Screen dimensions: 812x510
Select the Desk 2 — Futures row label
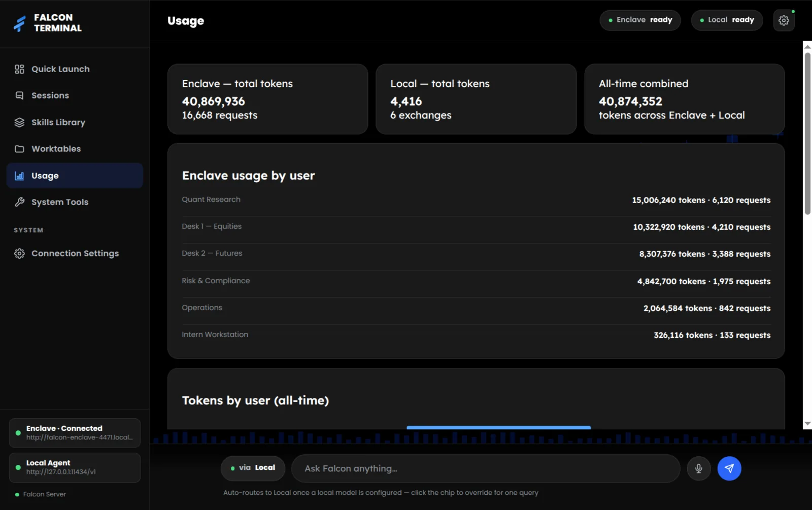pyautogui.click(x=212, y=253)
